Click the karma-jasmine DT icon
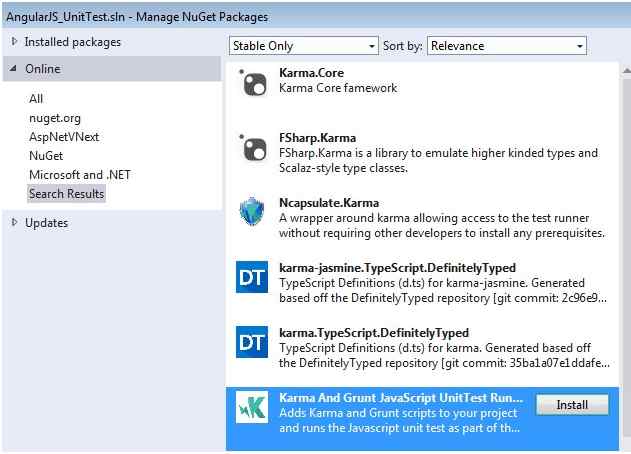 pyautogui.click(x=252, y=277)
